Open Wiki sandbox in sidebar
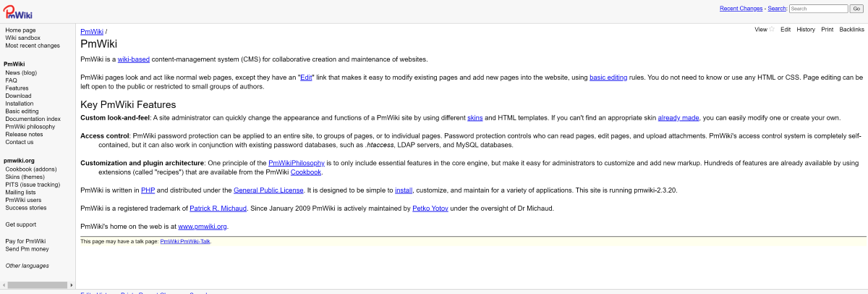Image resolution: width=868 pixels, height=294 pixels. tap(22, 38)
